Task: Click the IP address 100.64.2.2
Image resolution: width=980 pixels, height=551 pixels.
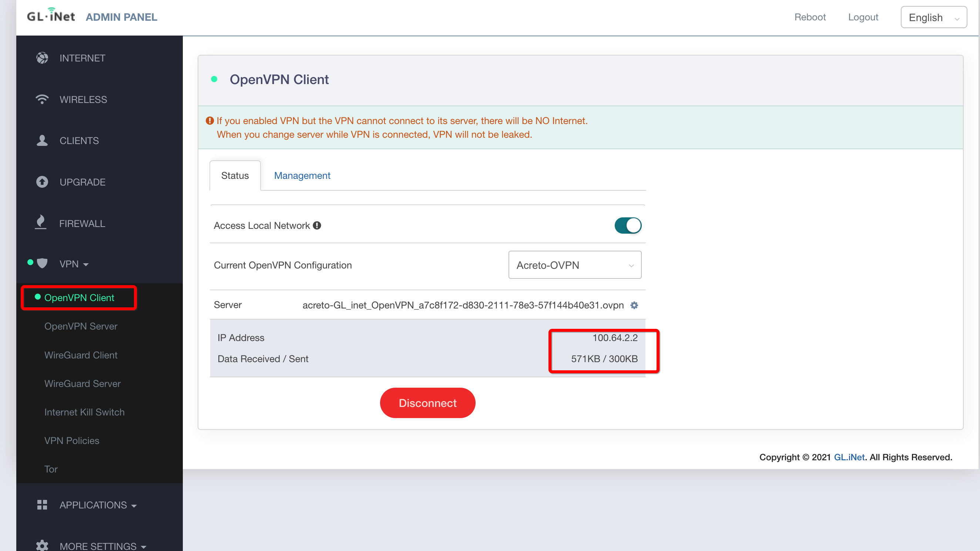Action: (615, 338)
